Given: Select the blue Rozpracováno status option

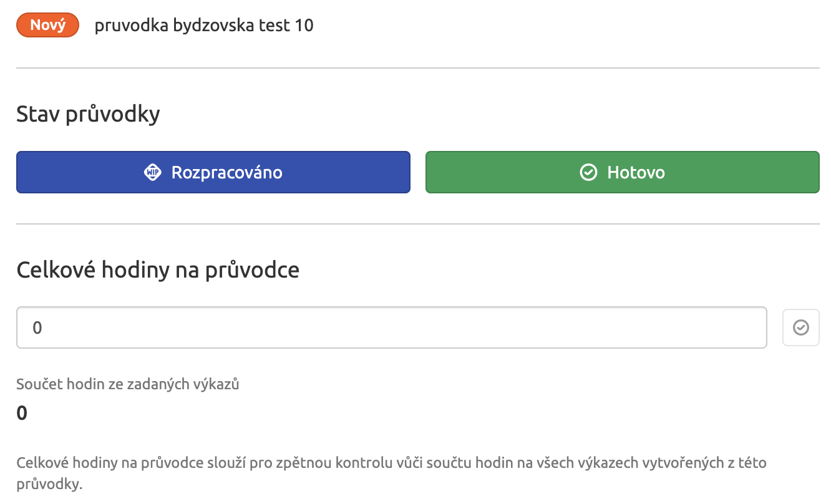Looking at the screenshot, I should (213, 172).
